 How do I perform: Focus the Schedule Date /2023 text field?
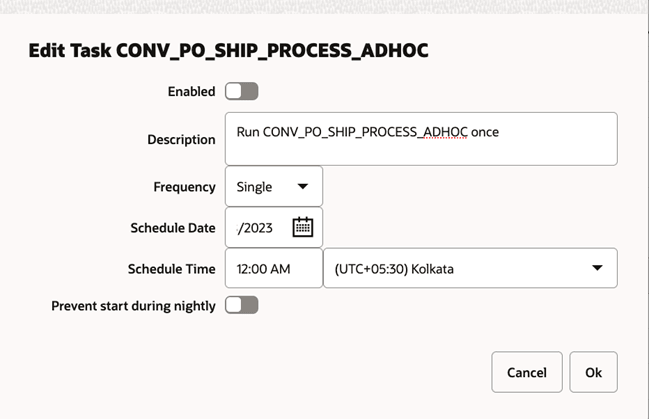tap(258, 228)
